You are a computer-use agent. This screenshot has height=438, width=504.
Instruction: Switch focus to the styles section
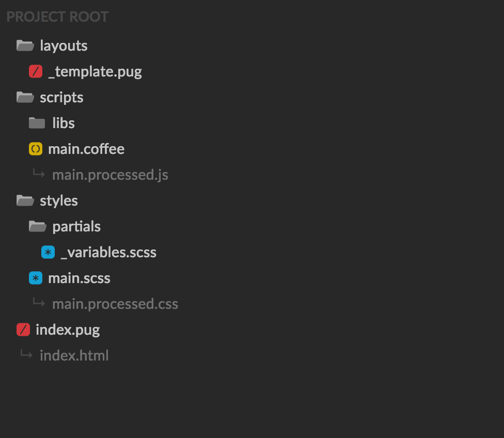coord(58,200)
